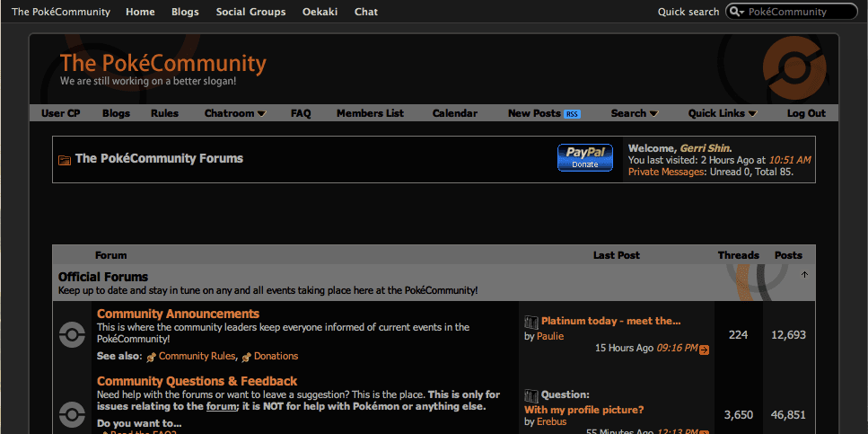
Task: Open With my profile picture? thread
Action: (584, 410)
